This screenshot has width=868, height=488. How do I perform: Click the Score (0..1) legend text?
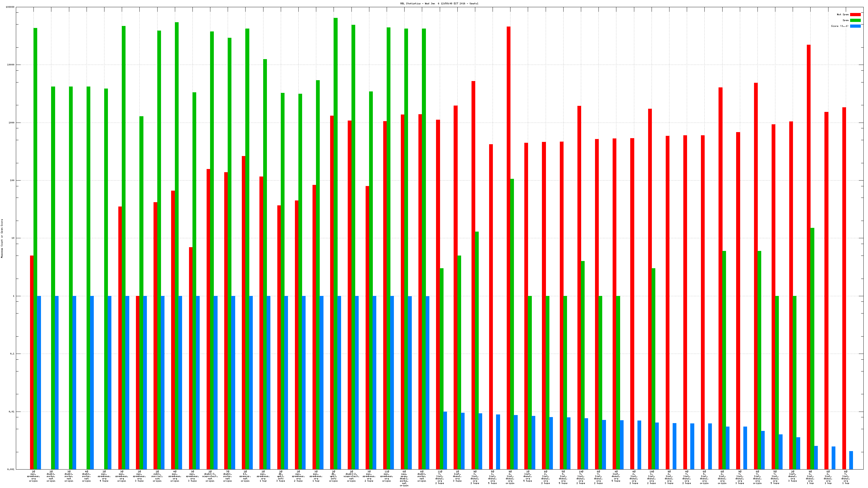[839, 26]
